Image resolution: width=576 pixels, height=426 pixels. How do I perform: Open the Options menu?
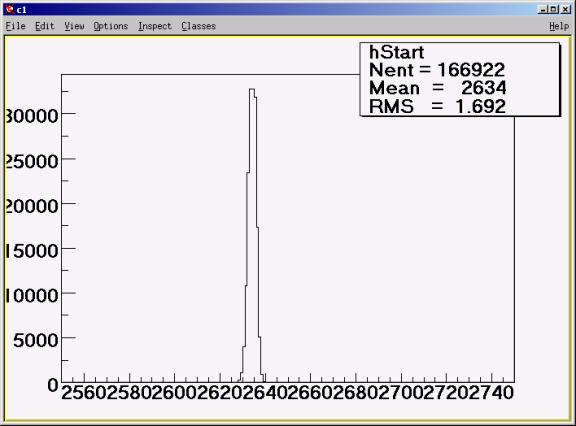[x=111, y=26]
